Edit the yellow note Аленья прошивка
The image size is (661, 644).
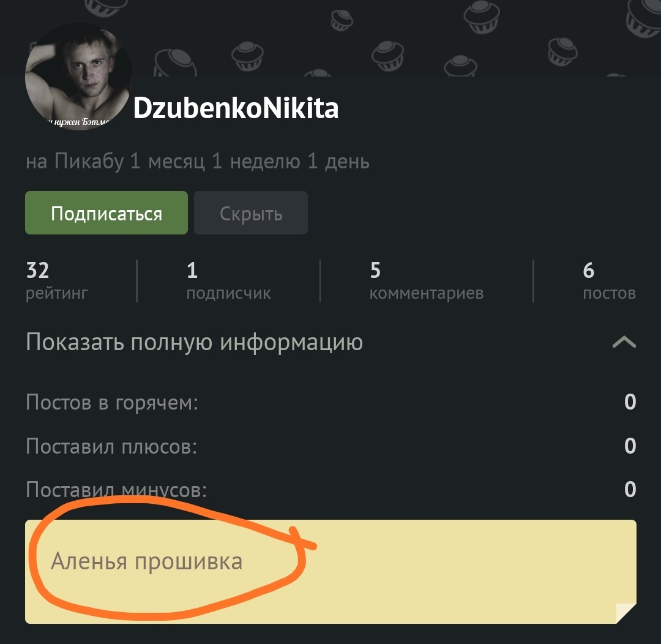point(147,561)
